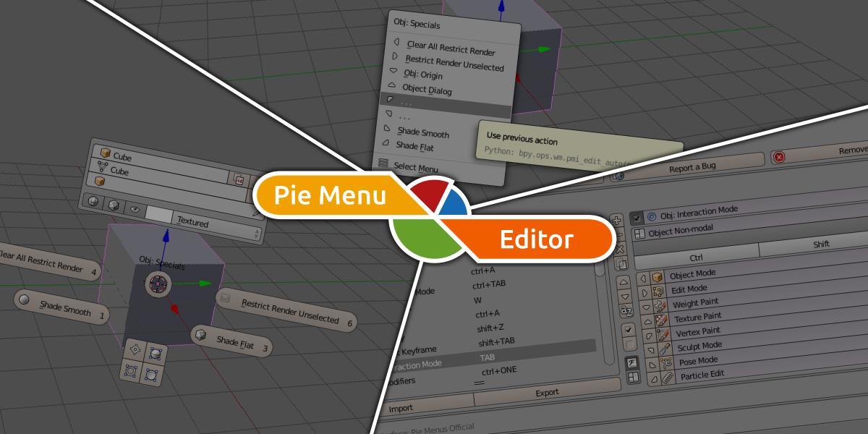Select the Pose Mode icon
Screen dimensions: 868x434
(x=668, y=362)
